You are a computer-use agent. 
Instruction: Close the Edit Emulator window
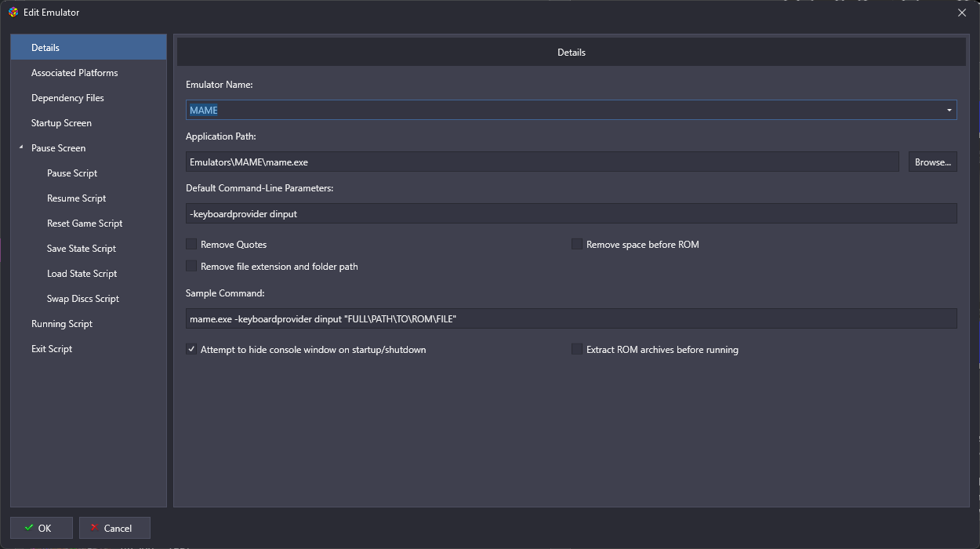(962, 12)
